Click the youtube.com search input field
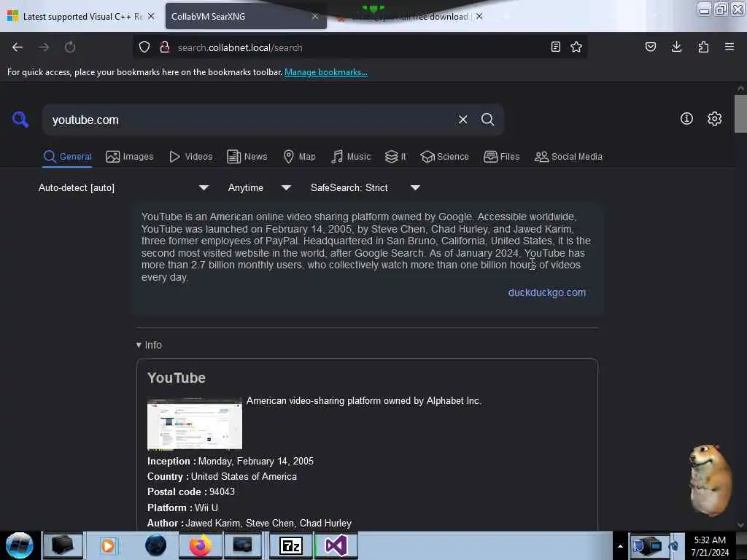 [x=252, y=120]
